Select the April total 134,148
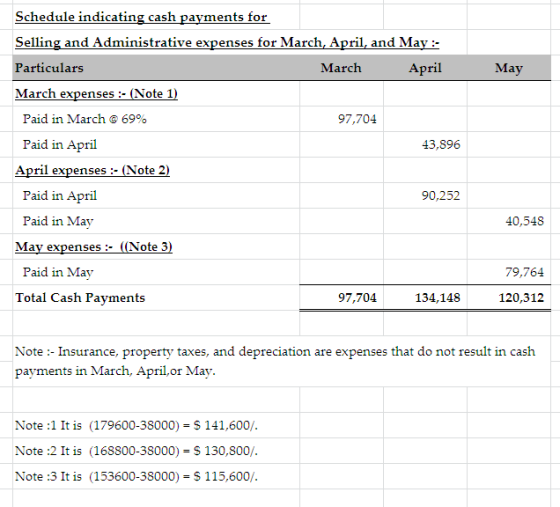Image resolution: width=560 pixels, height=507 pixels. pyautogui.click(x=438, y=298)
